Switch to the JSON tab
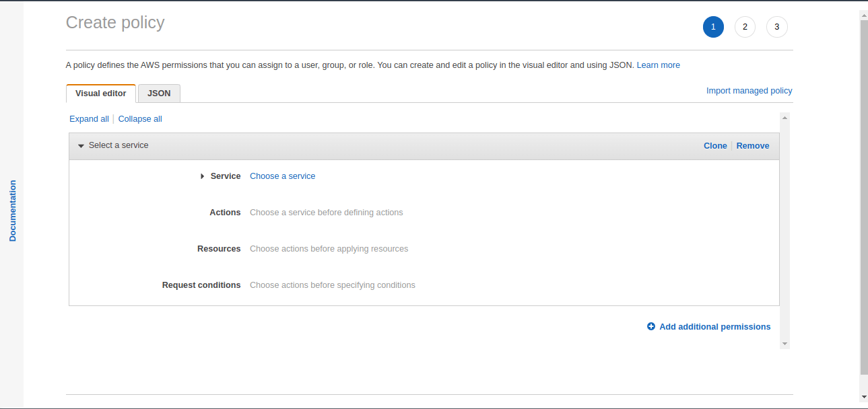The height and width of the screenshot is (409, 868). (159, 94)
